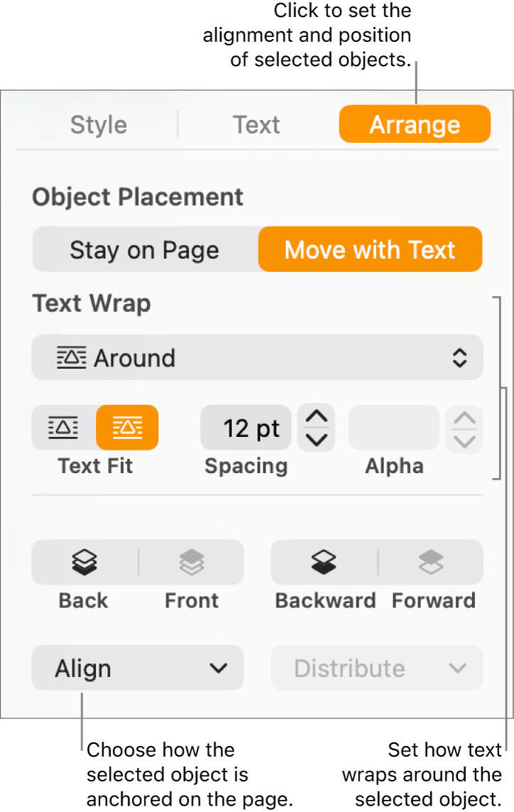
Task: Select the Front arrange icon
Action: coord(192,562)
